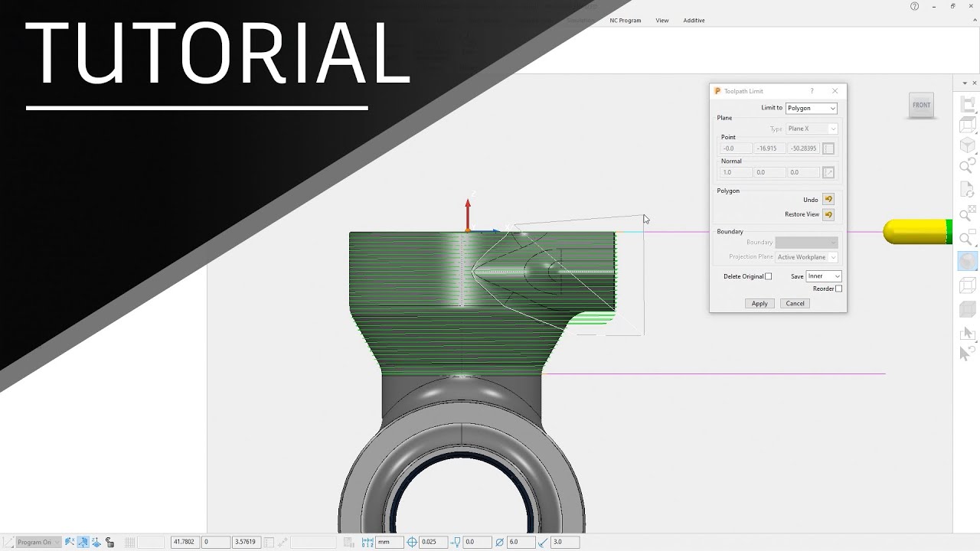The width and height of the screenshot is (980, 551).
Task: Click the tool diameter symbol icon
Action: click(x=500, y=542)
